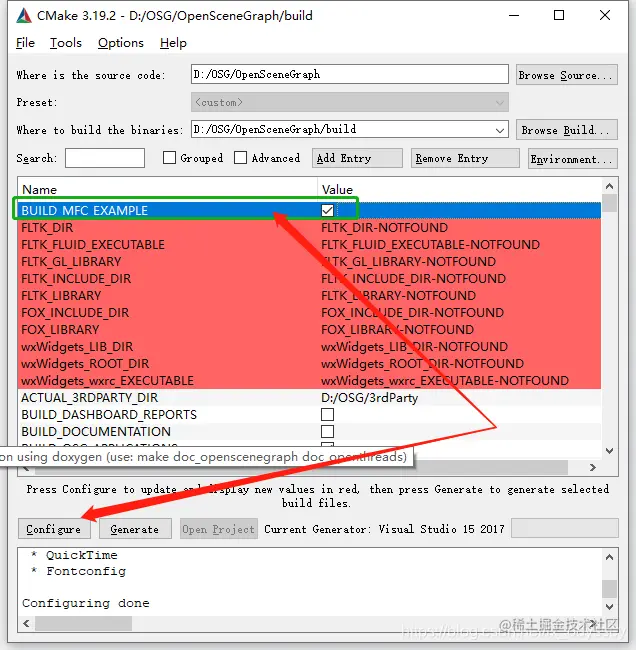This screenshot has width=636, height=650.
Task: Toggle the BUILD_DASHBOARD_REPORTS checkbox
Action: pyautogui.click(x=328, y=415)
